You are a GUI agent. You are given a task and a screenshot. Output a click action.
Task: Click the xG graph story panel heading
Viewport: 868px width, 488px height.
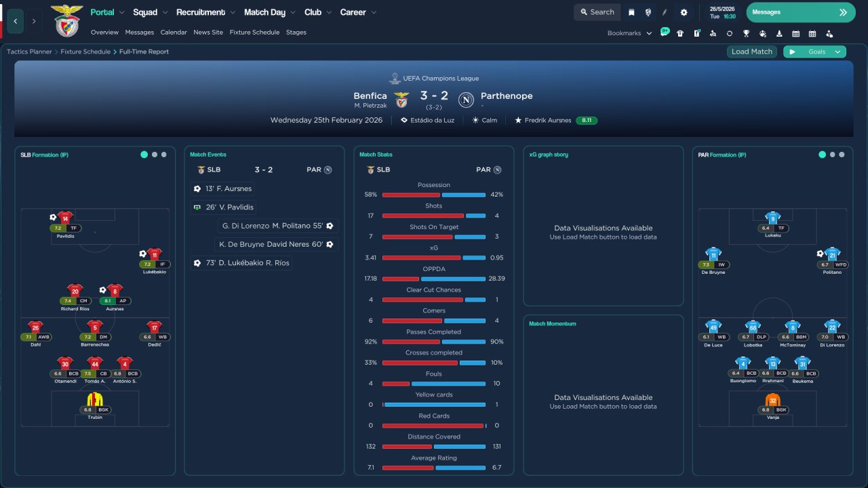point(549,155)
